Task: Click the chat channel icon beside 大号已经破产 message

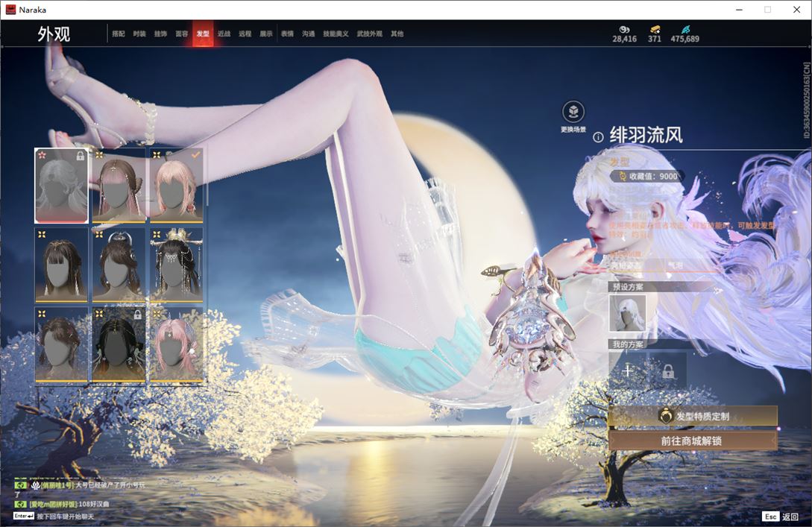Action: coord(21,485)
